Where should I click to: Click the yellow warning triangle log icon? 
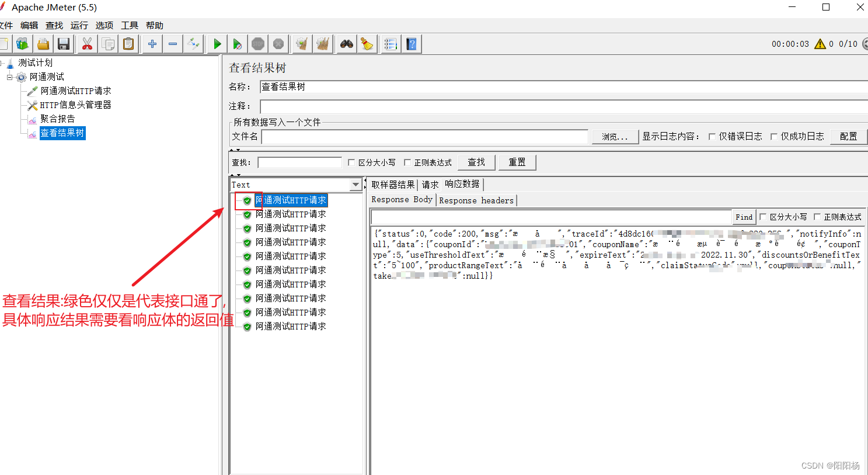click(820, 44)
